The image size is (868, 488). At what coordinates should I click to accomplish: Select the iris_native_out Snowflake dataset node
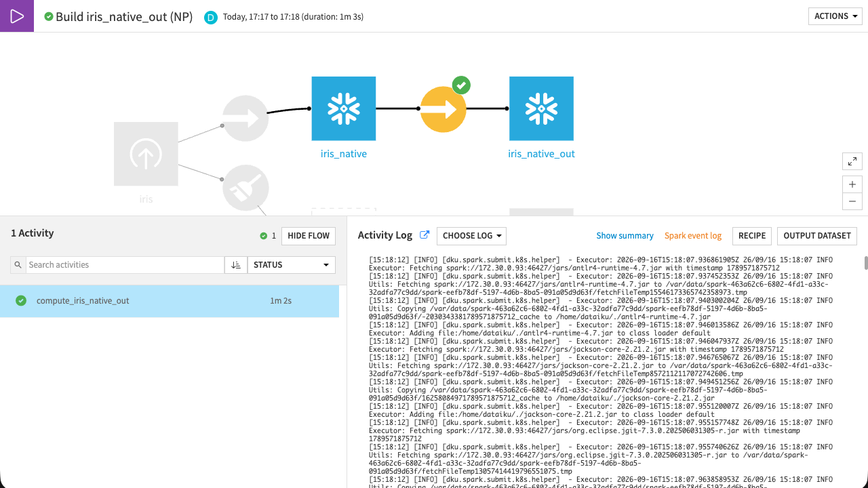[541, 108]
